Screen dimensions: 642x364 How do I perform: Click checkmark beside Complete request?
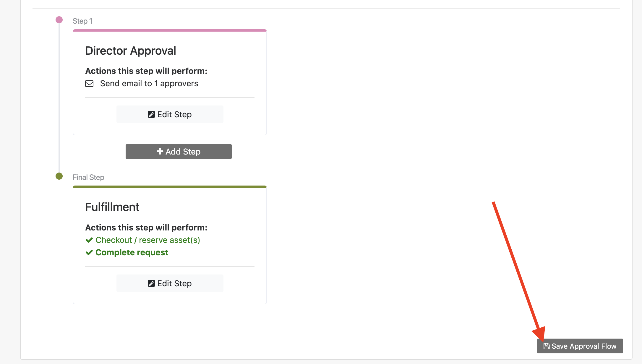point(89,253)
